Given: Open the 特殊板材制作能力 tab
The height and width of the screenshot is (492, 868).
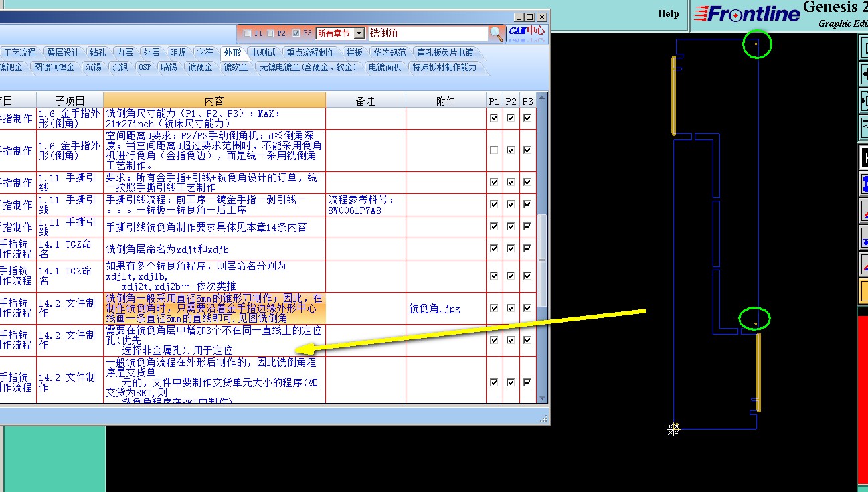Looking at the screenshot, I should click(445, 67).
